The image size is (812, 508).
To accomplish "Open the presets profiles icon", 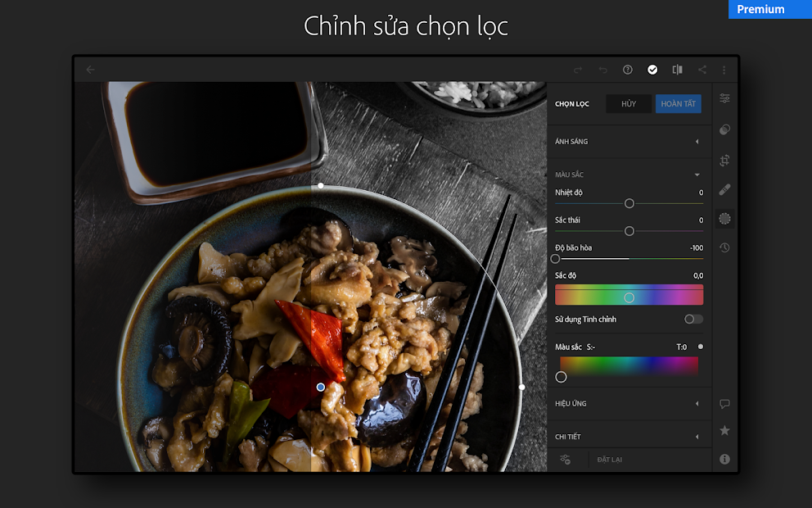I will tap(724, 129).
